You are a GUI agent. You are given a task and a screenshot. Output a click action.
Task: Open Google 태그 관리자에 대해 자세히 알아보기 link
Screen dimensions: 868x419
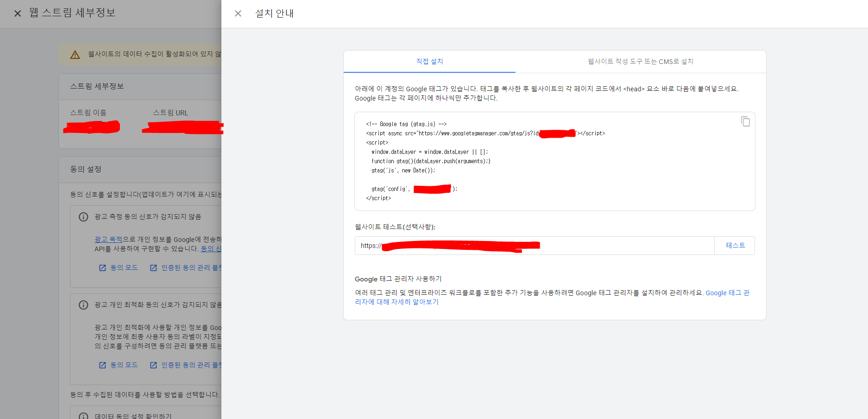click(x=552, y=297)
